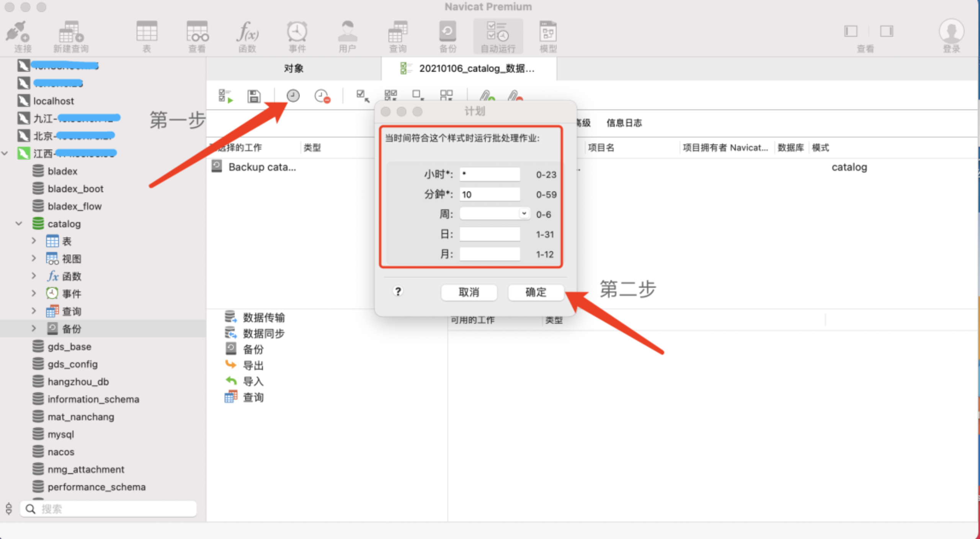This screenshot has height=539, width=980.
Task: Click the Function fx toolbar icon
Action: (x=247, y=32)
